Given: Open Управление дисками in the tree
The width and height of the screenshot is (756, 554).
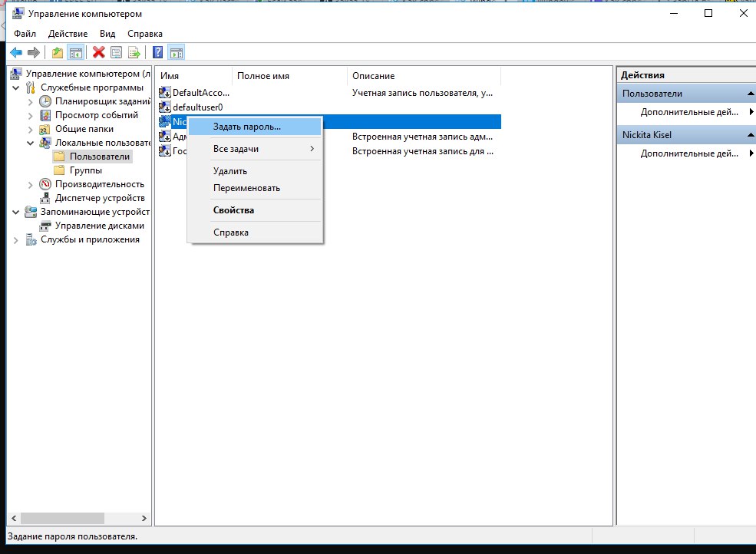Looking at the screenshot, I should tap(99, 226).
